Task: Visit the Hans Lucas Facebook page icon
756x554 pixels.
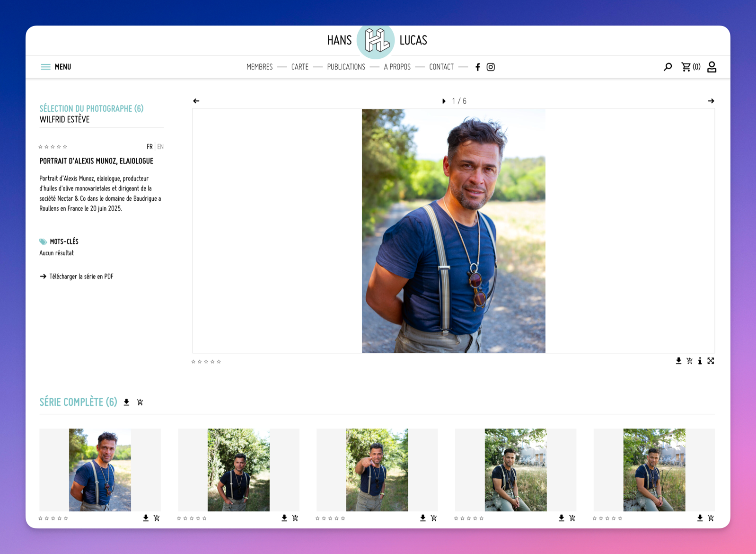Action: [478, 67]
